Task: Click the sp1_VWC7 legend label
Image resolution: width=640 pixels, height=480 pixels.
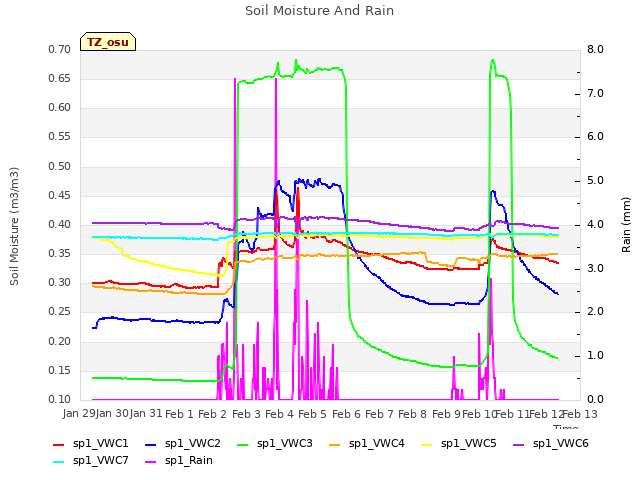Action: coord(100,460)
